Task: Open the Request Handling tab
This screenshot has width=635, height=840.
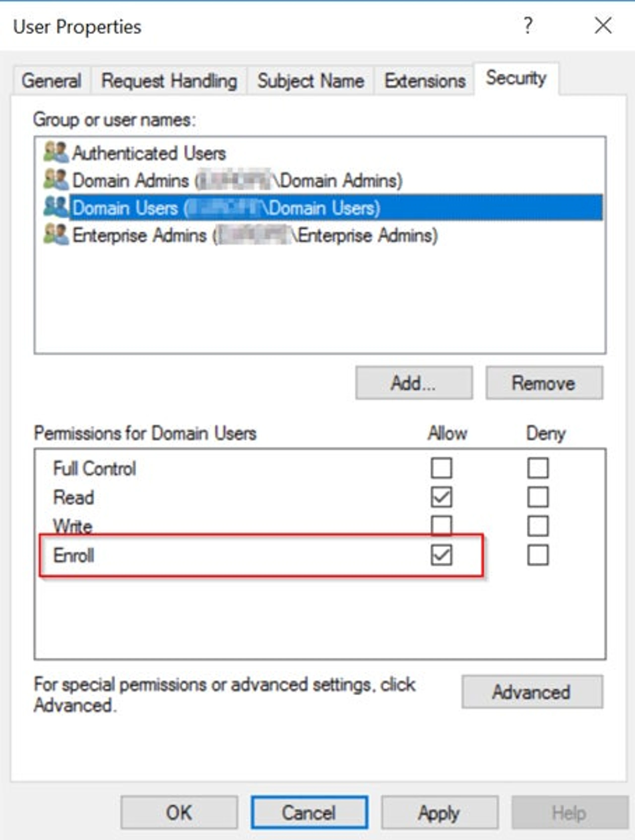Action: (x=169, y=81)
